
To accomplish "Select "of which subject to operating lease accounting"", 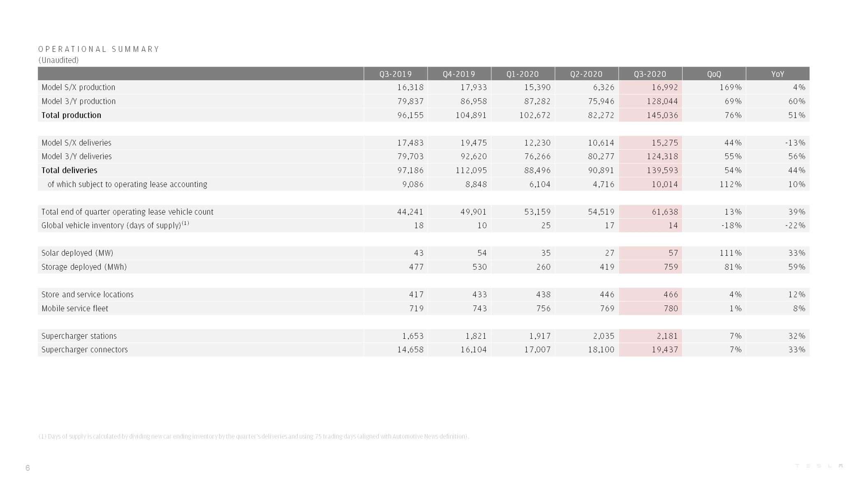I will point(127,184).
